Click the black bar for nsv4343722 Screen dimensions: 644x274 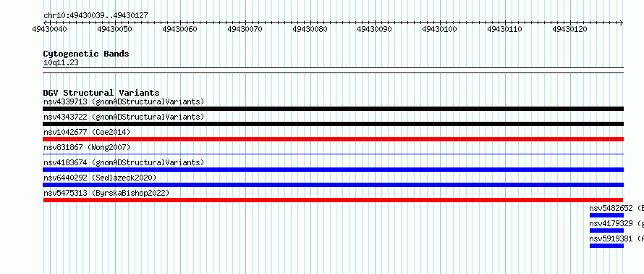(x=333, y=124)
